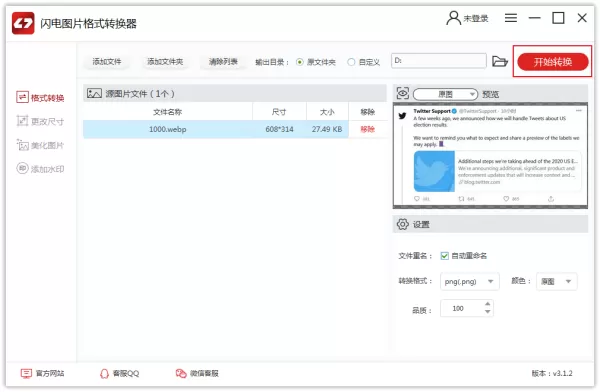The image size is (600, 392).
Task: Maximize the converter window
Action: [x=558, y=18]
